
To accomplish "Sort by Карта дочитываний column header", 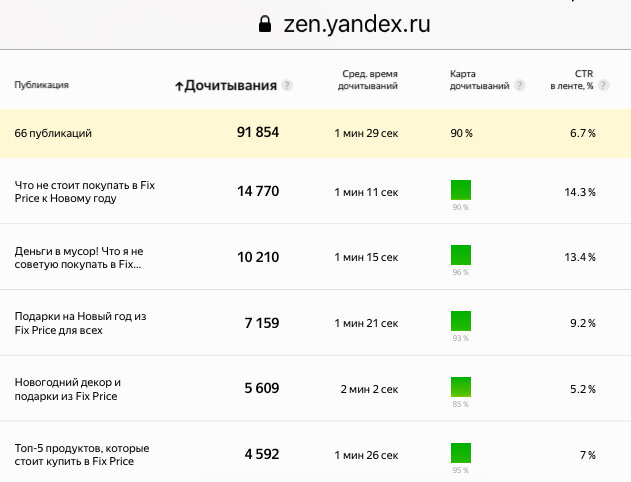I will tap(480, 80).
